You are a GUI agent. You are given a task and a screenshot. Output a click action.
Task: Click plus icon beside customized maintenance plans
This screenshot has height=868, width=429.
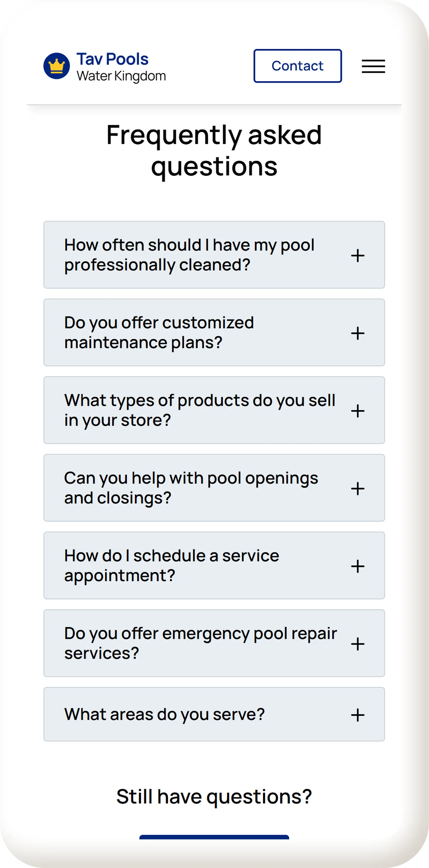[357, 333]
